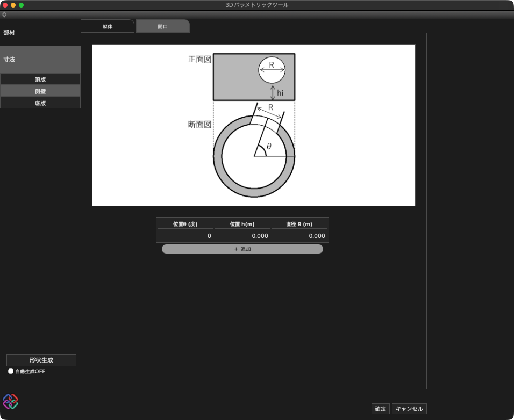The height and width of the screenshot is (420, 514).
Task: Click the green macOS fullscreen button
Action: coord(22,5)
